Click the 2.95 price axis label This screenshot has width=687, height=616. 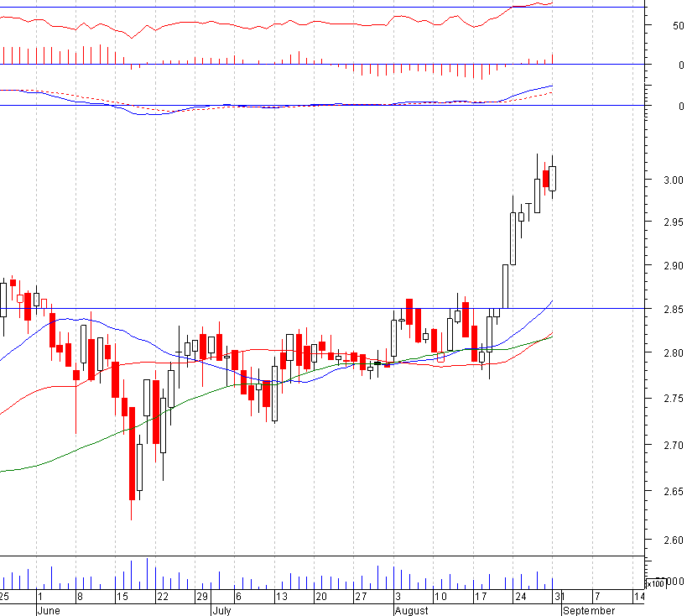[x=673, y=222]
